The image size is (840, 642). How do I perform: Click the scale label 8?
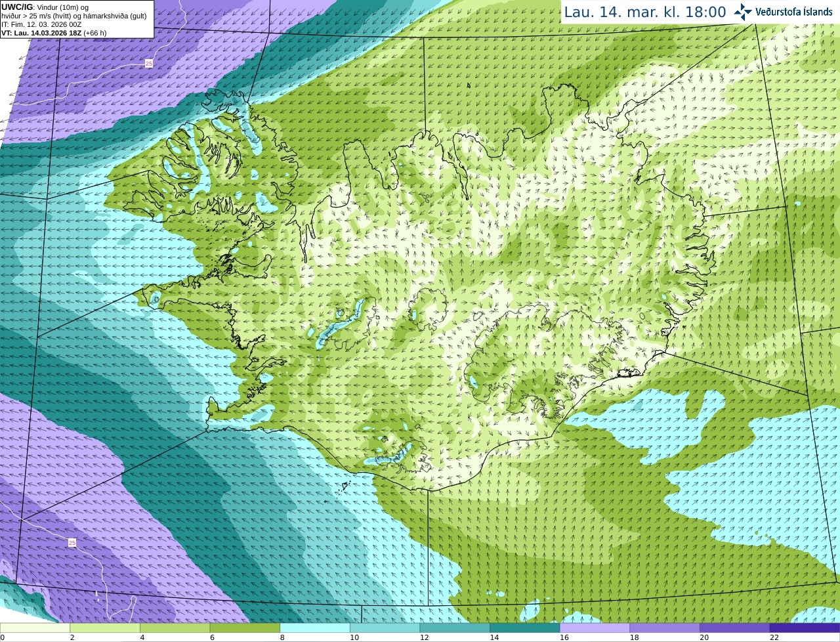(282, 637)
